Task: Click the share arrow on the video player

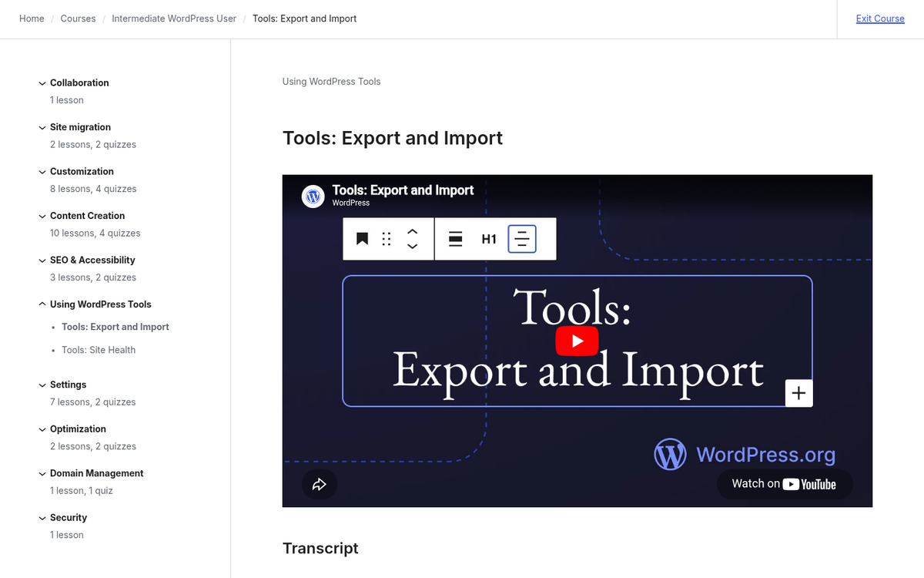Action: [319, 484]
